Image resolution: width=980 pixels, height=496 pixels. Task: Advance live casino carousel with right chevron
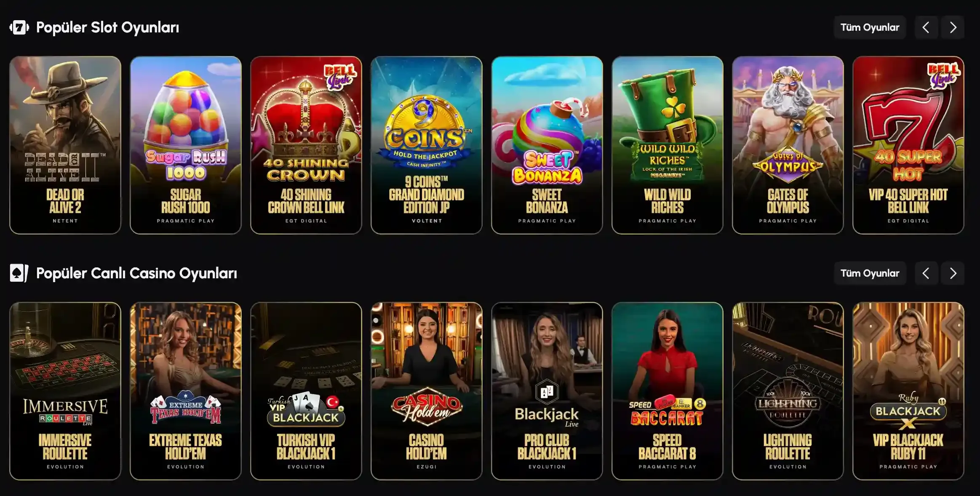click(x=953, y=273)
